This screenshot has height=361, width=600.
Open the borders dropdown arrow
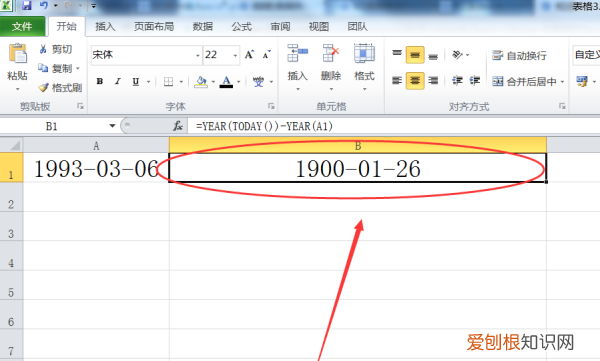coord(181,82)
